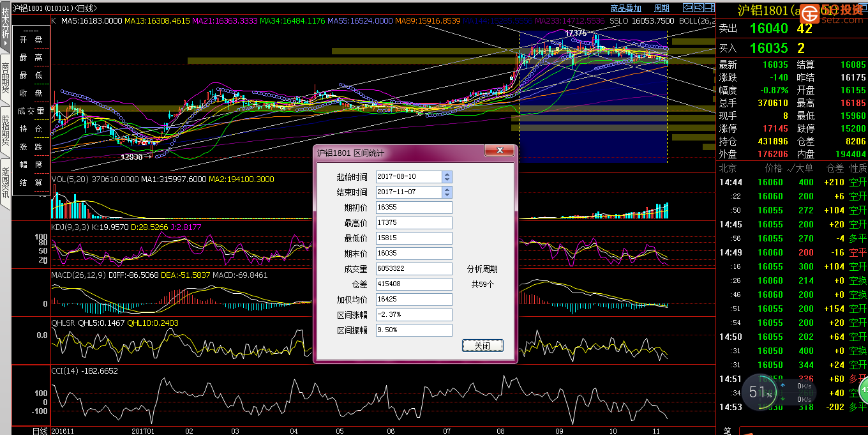The width and height of the screenshot is (868, 435).
Task: Click the 结束时间 date field 2017-11-07
Action: (408, 192)
